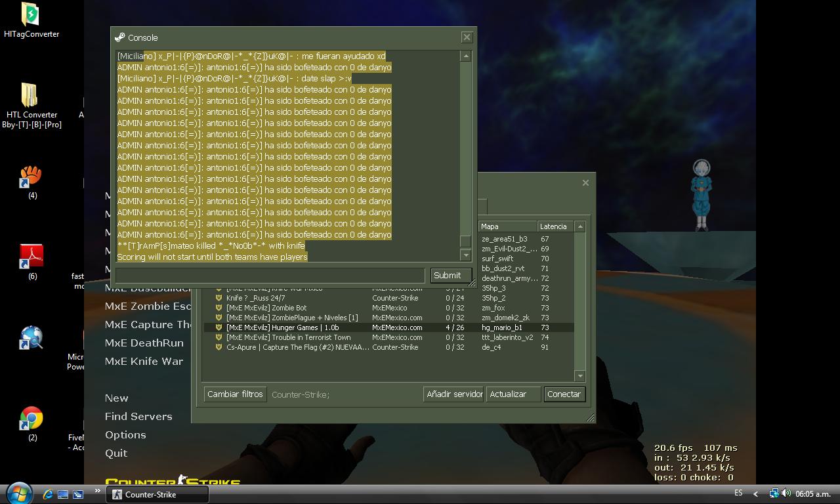840x504 pixels.
Task: Click the Conectar button
Action: coord(564,394)
